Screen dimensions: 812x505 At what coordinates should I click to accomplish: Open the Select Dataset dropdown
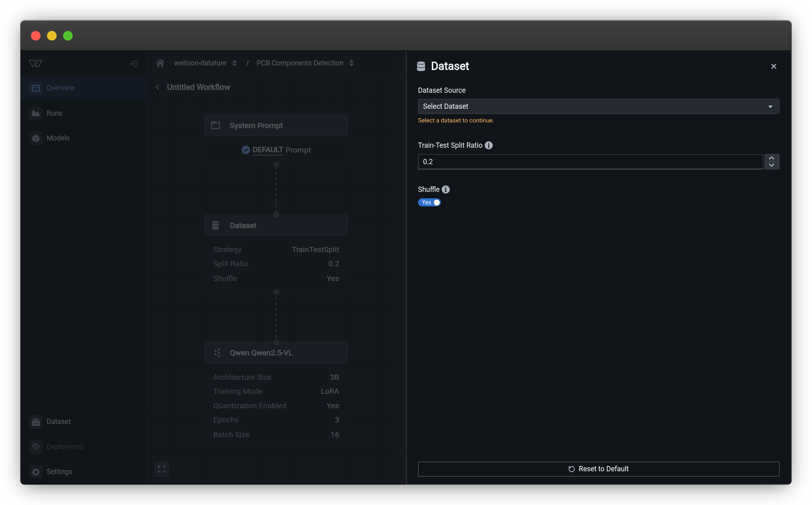coord(598,106)
